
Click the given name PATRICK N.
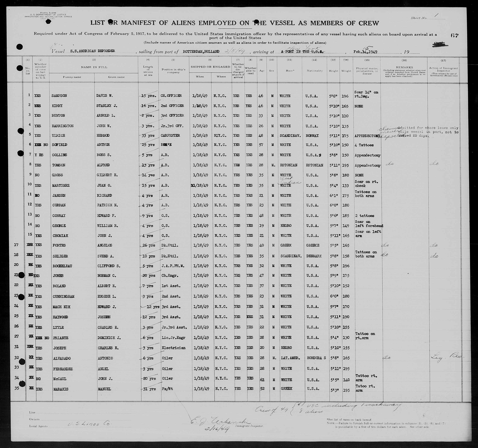pos(107,205)
